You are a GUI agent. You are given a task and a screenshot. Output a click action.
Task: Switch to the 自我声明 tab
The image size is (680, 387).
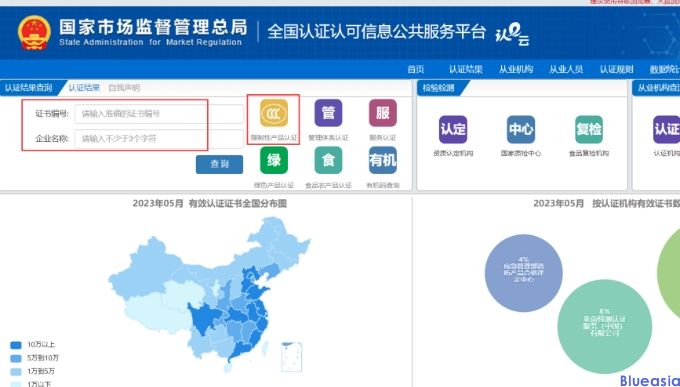tap(124, 88)
